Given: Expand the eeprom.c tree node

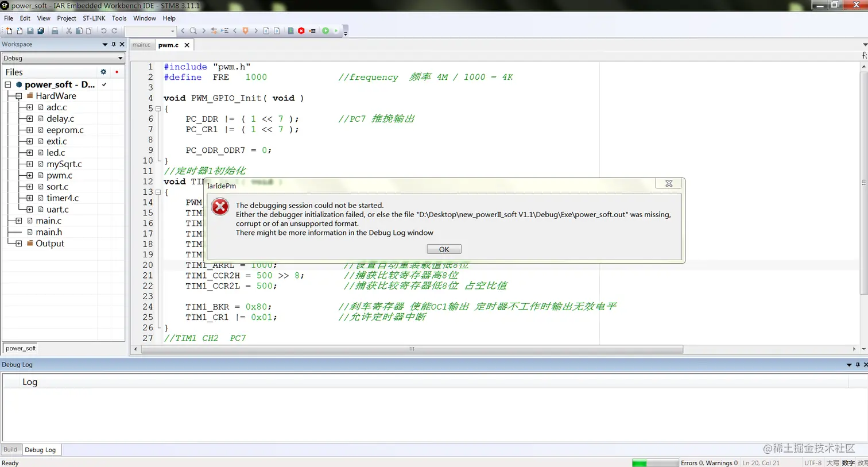Looking at the screenshot, I should pos(29,130).
